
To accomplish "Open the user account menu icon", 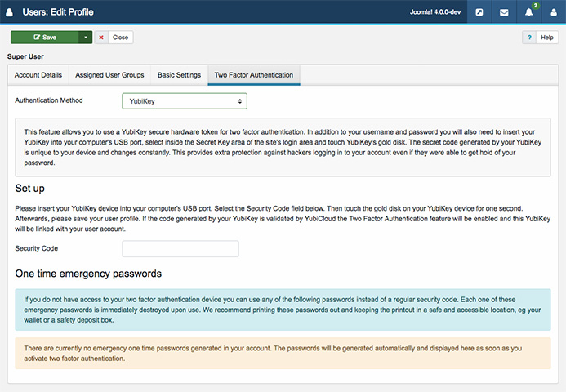I will [x=553, y=12].
